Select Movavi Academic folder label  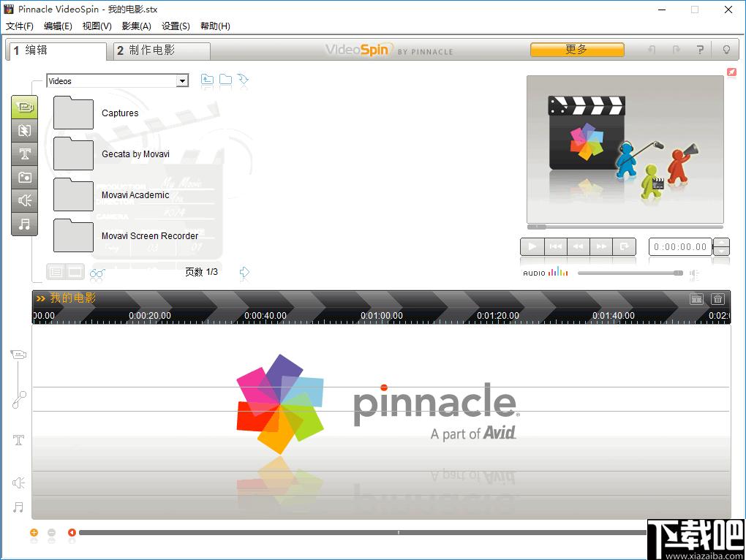point(135,195)
